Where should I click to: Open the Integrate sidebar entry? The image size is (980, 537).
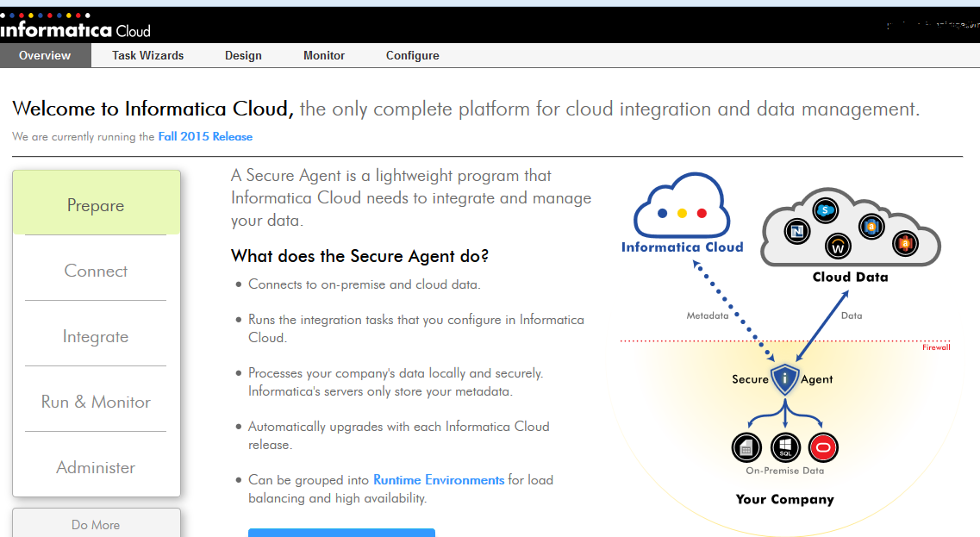pos(95,336)
